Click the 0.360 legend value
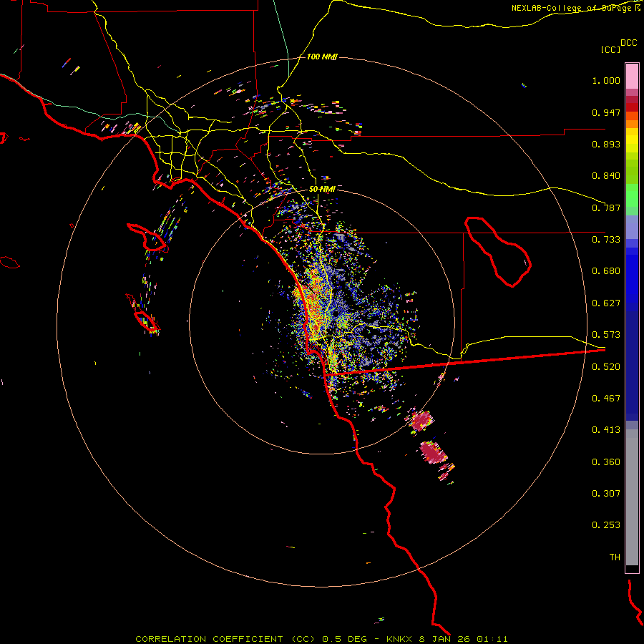The image size is (644, 644). (x=606, y=462)
